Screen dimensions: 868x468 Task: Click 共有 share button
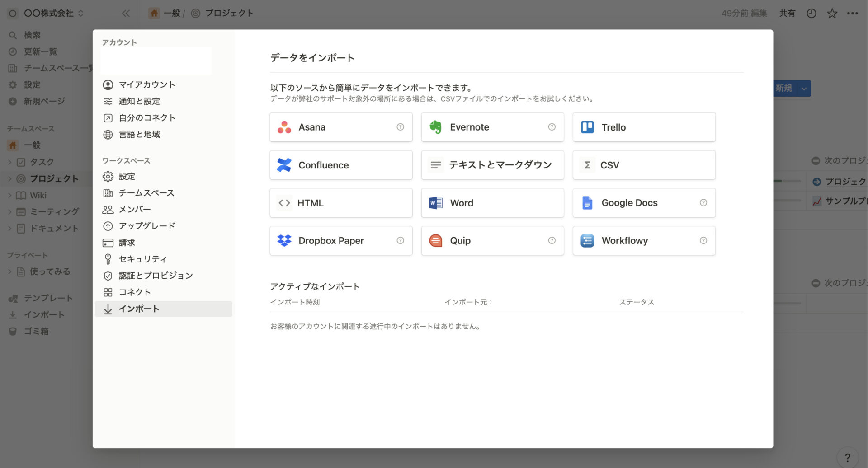pos(787,13)
